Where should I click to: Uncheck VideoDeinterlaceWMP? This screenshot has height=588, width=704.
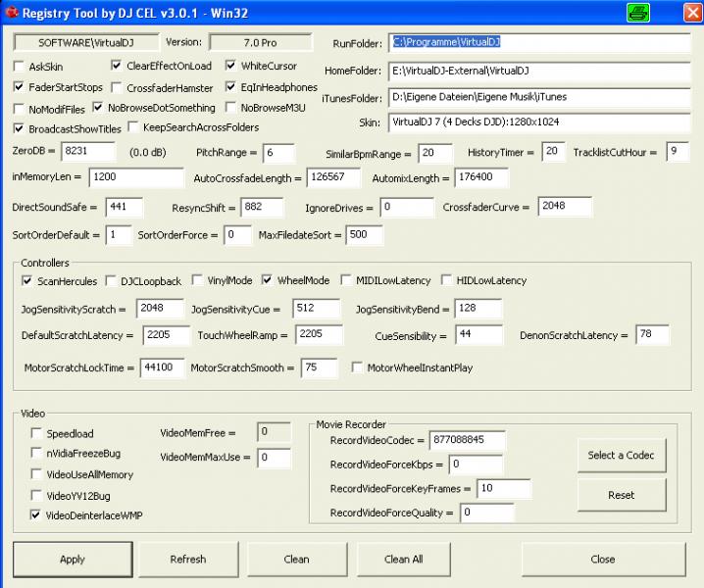tap(36, 514)
